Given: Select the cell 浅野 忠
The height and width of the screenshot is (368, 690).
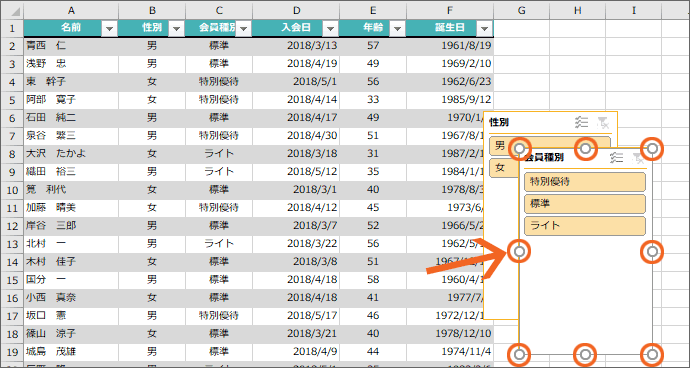Looking at the screenshot, I should click(x=71, y=64).
